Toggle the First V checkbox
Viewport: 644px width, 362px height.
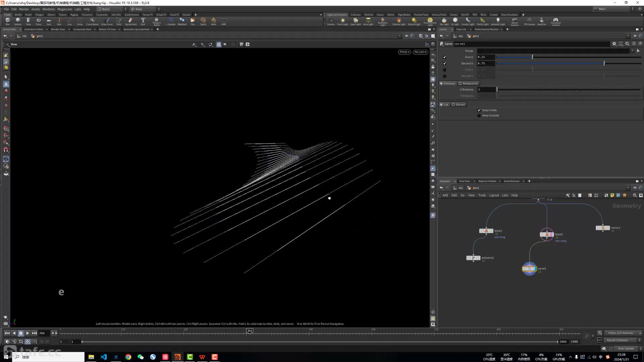444,70
